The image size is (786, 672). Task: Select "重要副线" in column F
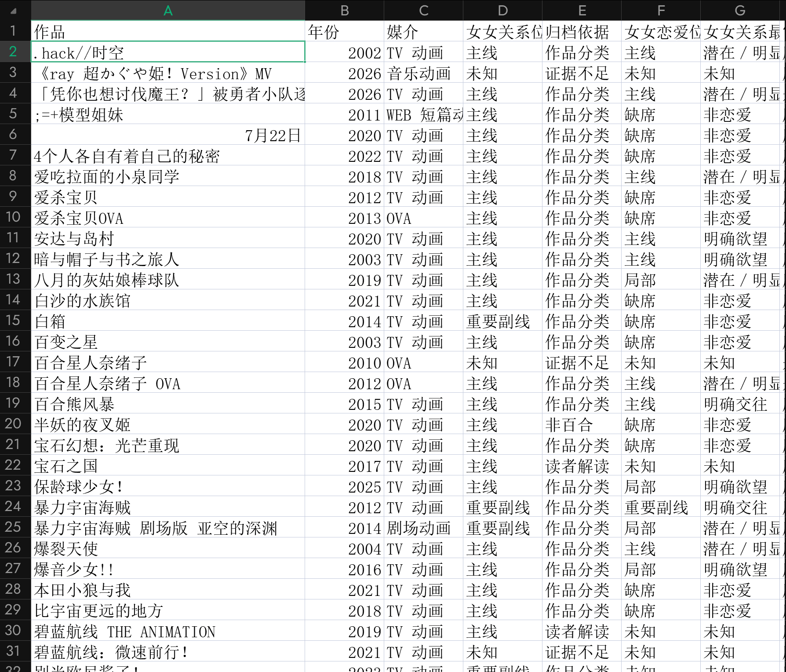tap(661, 507)
